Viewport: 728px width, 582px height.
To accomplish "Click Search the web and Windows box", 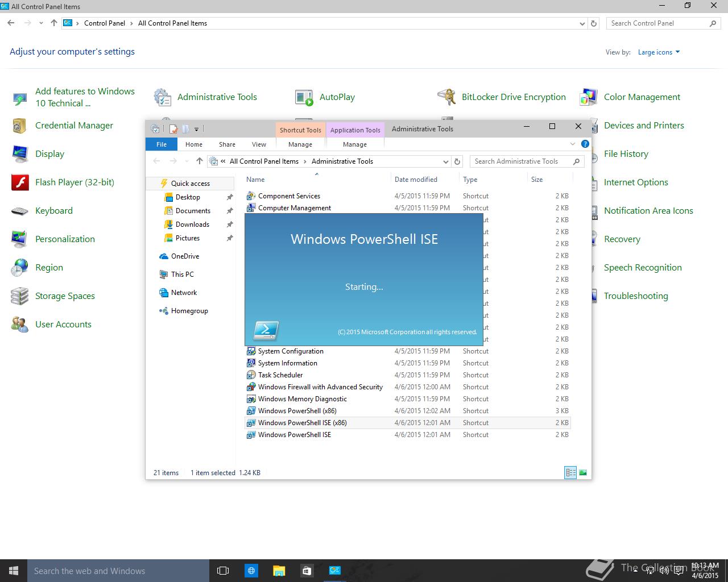I will (118, 571).
